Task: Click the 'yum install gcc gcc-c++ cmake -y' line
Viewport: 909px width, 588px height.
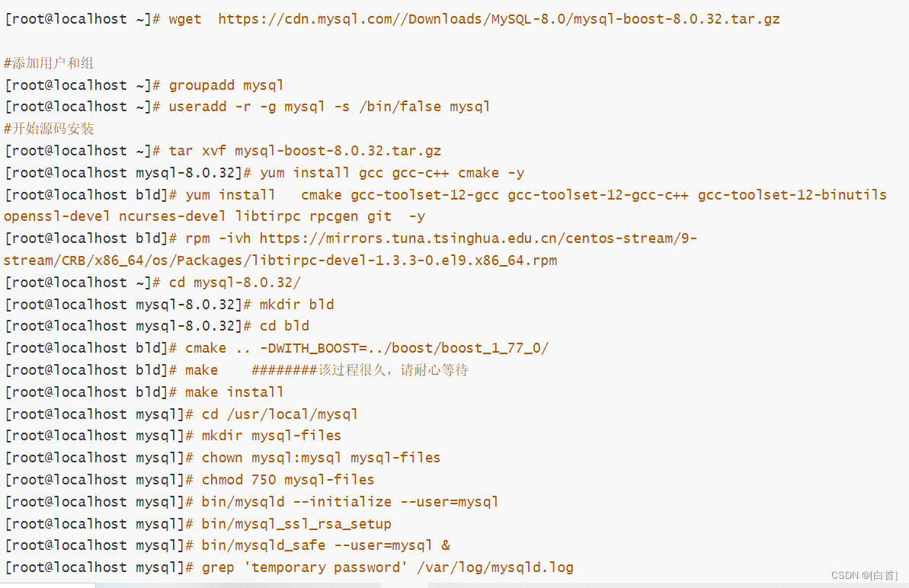Action: click(264, 173)
